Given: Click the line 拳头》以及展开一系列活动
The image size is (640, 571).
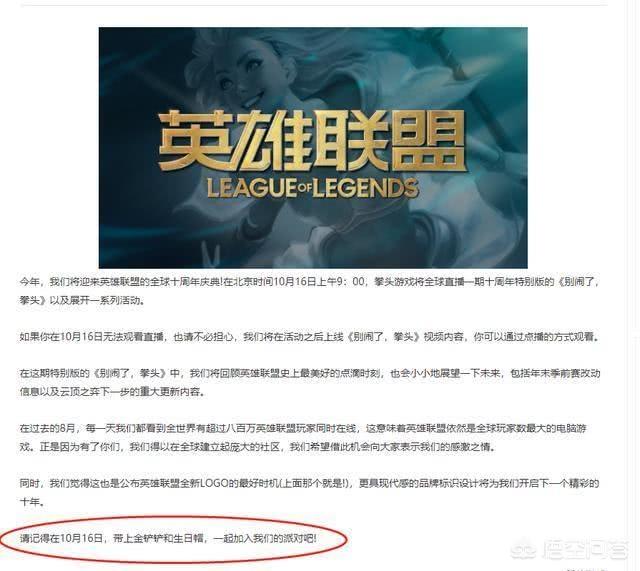Looking at the screenshot, I should 82,300.
